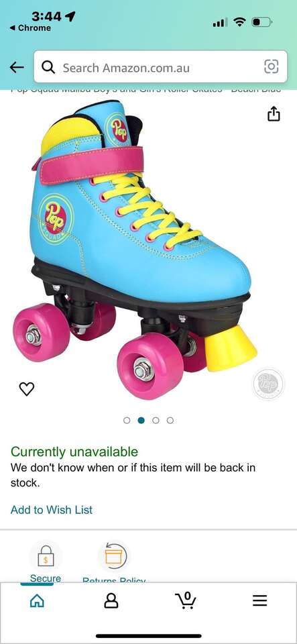This screenshot has height=644, width=297.
Task: Tap the share icon above product image
Action: pyautogui.click(x=274, y=114)
